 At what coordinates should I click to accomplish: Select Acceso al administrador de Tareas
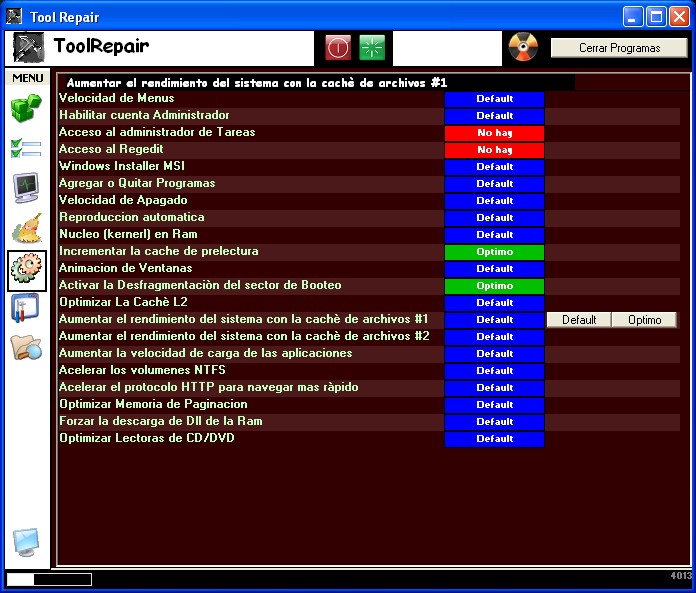157,132
